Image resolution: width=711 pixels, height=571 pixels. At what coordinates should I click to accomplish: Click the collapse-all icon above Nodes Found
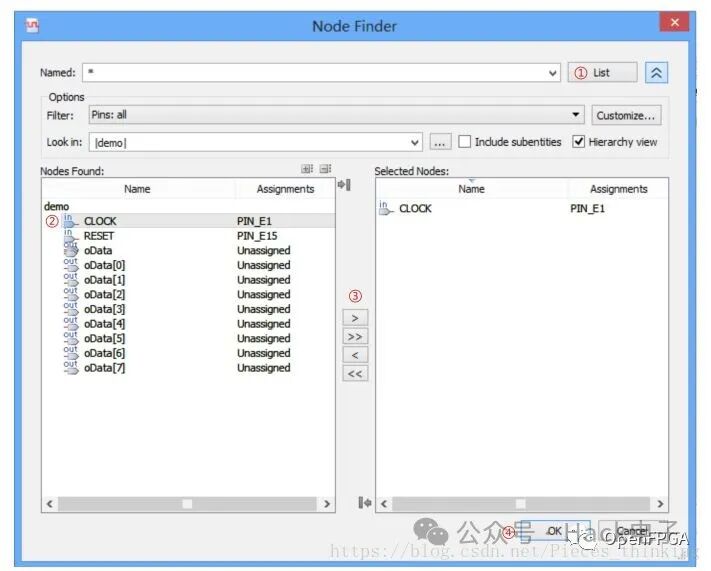tap(325, 170)
